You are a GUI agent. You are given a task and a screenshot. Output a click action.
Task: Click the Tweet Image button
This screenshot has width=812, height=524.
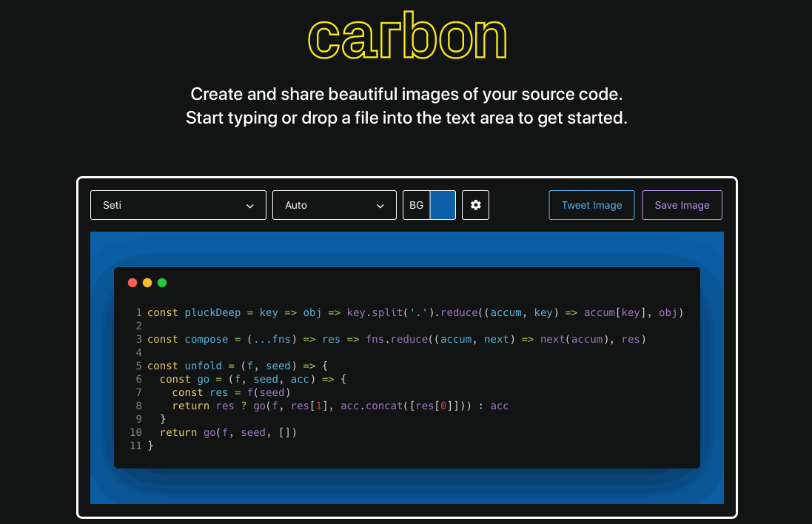(x=591, y=205)
